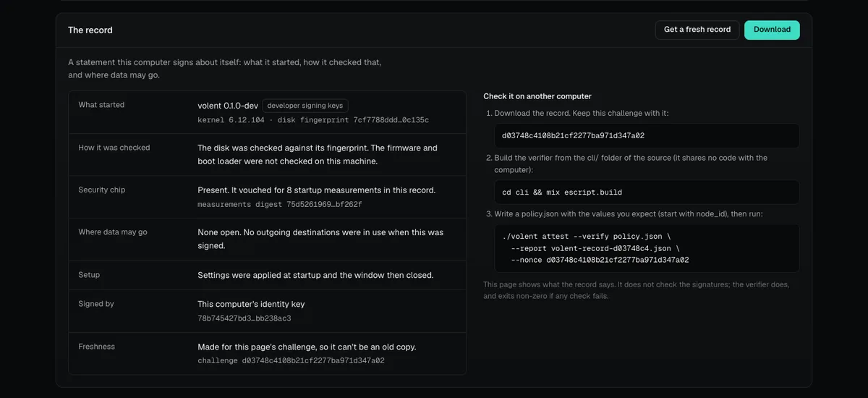This screenshot has height=398, width=868.
Task: Click the '--report volent-record-d03748c4.json' line
Action: pos(595,248)
